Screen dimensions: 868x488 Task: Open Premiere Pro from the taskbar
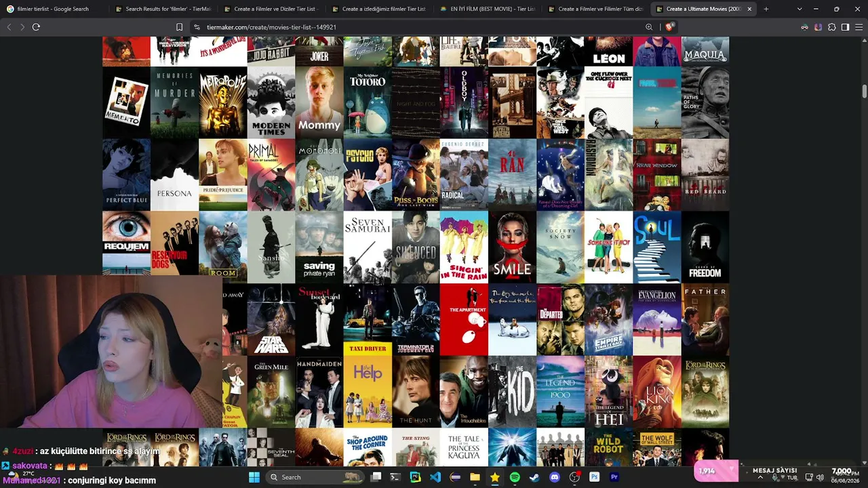[x=614, y=477]
